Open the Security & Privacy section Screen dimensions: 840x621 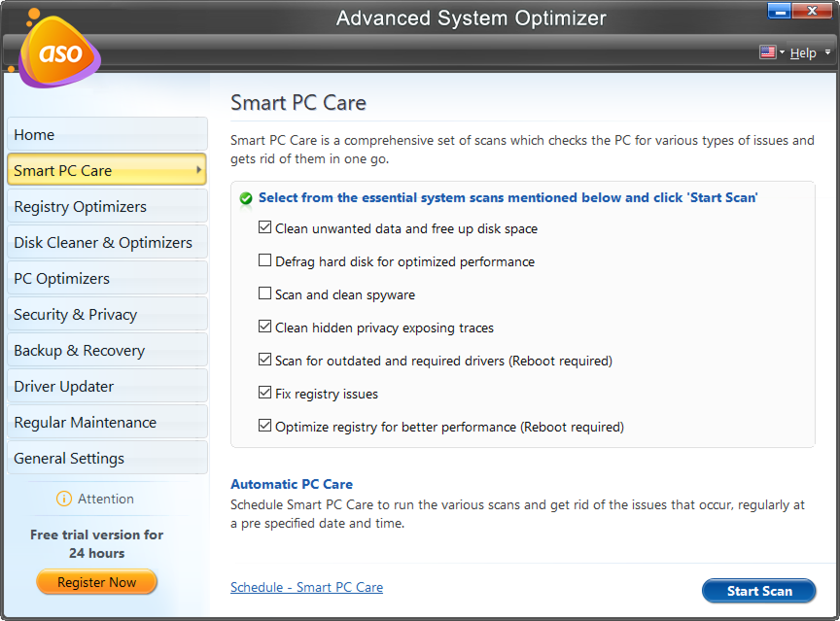107,313
